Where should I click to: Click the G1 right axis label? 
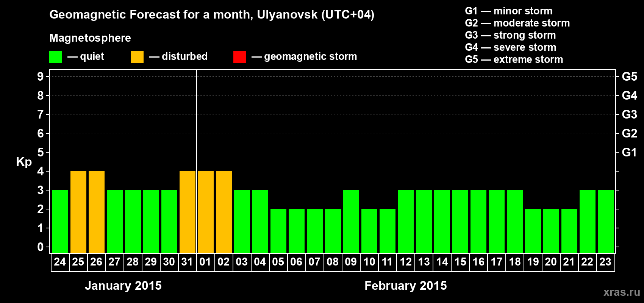click(630, 152)
